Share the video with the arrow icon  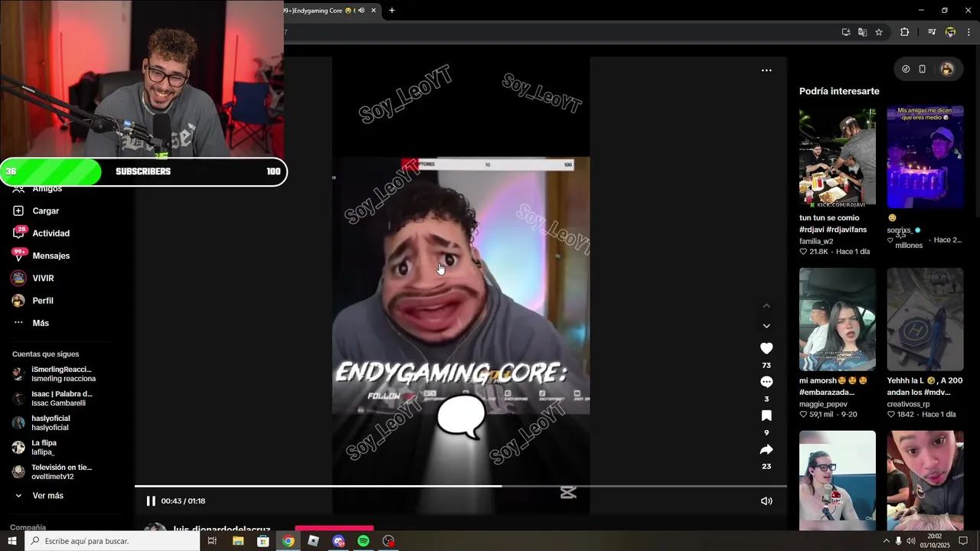[x=766, y=449]
